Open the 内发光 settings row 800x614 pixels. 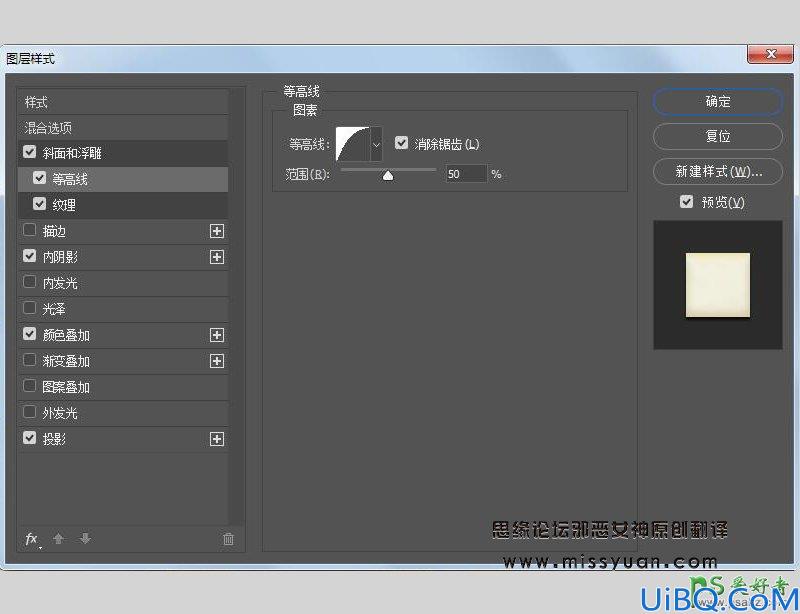[x=123, y=283]
